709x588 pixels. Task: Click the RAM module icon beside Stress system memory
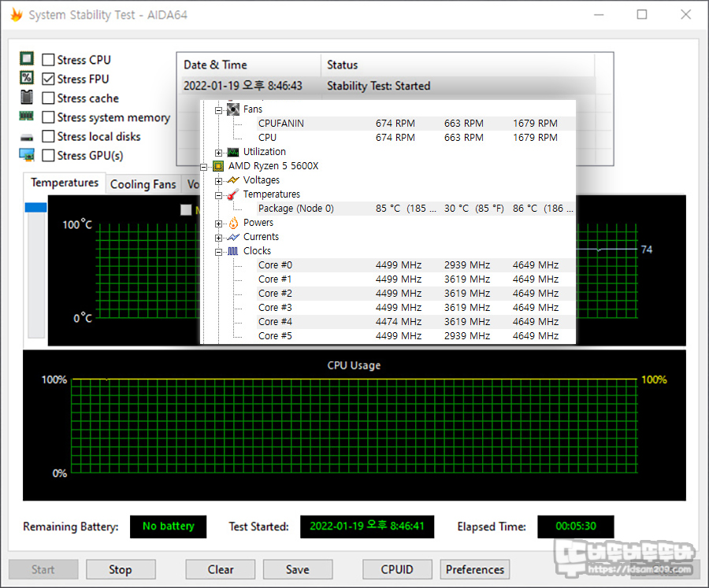point(27,116)
